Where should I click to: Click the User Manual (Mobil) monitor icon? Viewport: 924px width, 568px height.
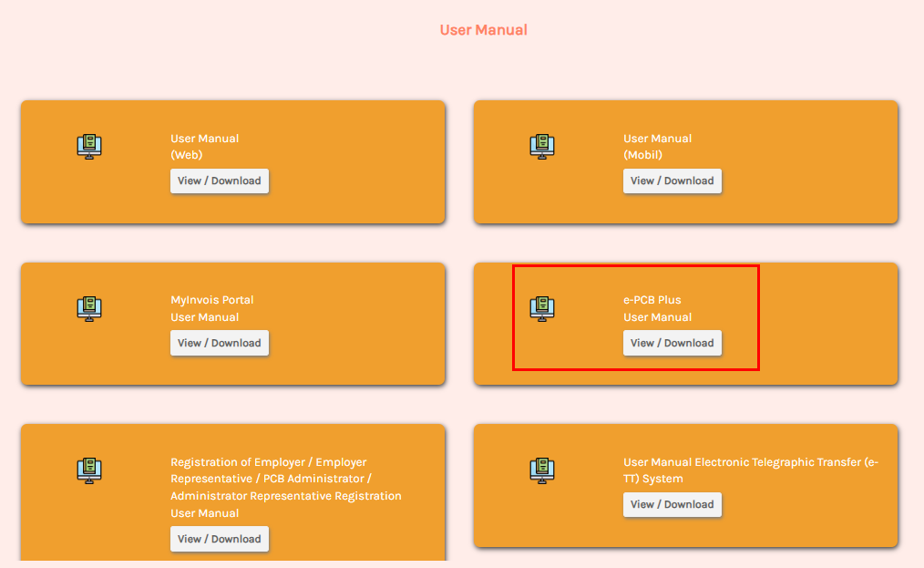pos(541,146)
